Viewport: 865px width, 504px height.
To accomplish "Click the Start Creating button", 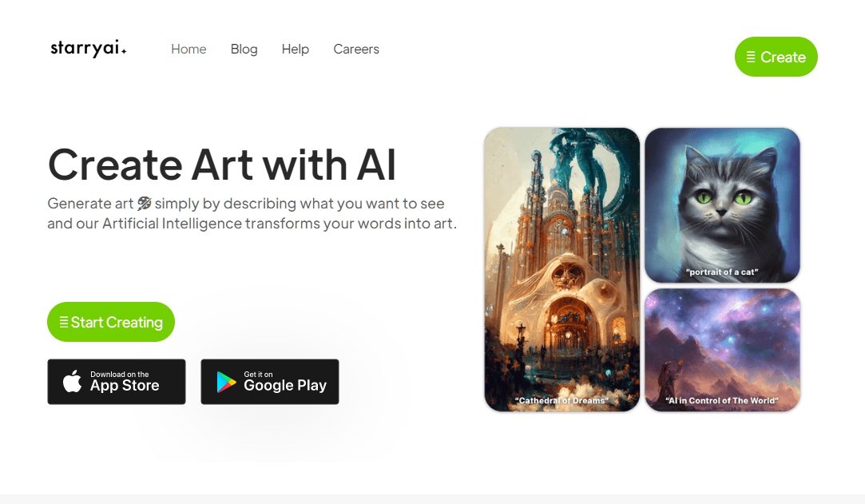I will coord(111,321).
